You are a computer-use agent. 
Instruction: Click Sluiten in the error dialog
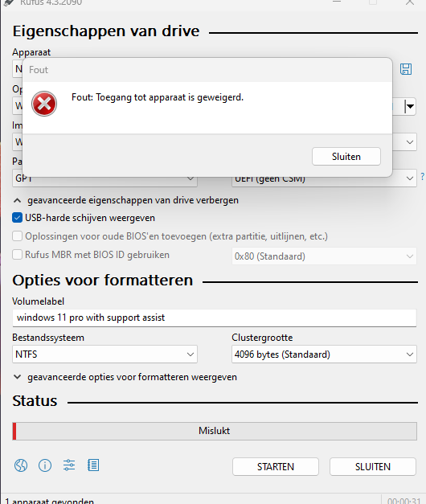coord(346,157)
